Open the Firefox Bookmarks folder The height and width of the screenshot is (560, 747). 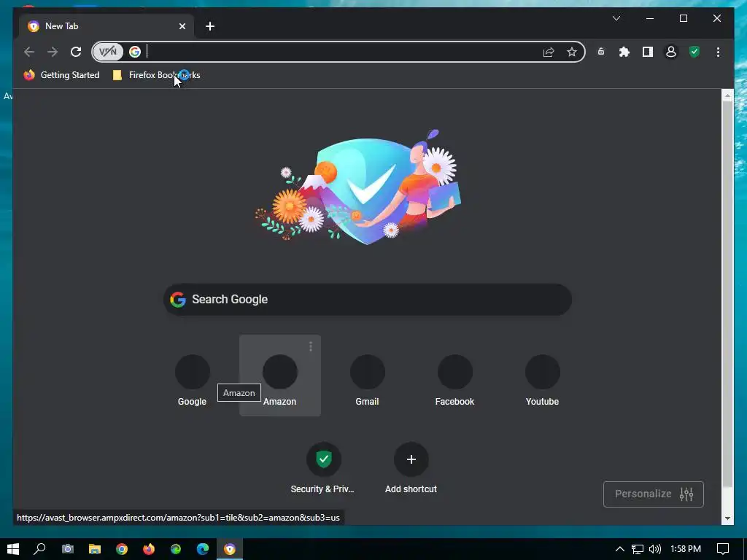156,75
